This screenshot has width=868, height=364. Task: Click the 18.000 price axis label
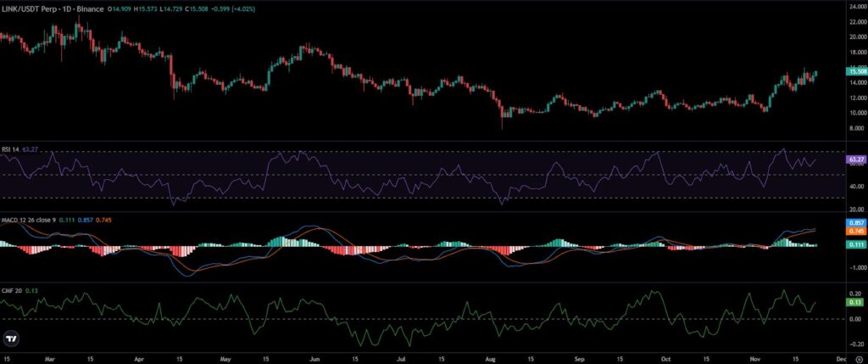858,53
